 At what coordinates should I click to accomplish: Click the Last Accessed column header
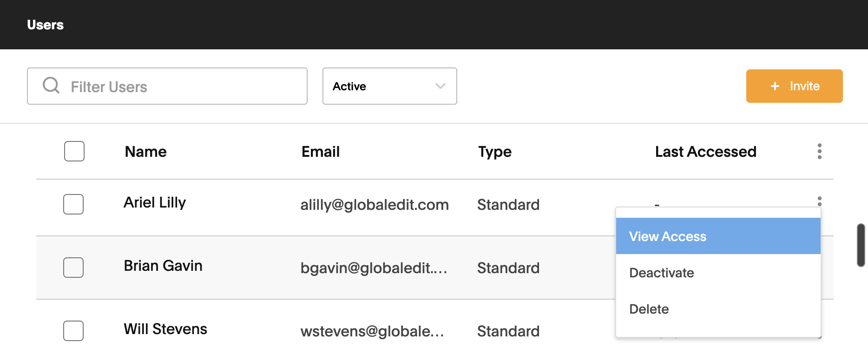pos(706,152)
